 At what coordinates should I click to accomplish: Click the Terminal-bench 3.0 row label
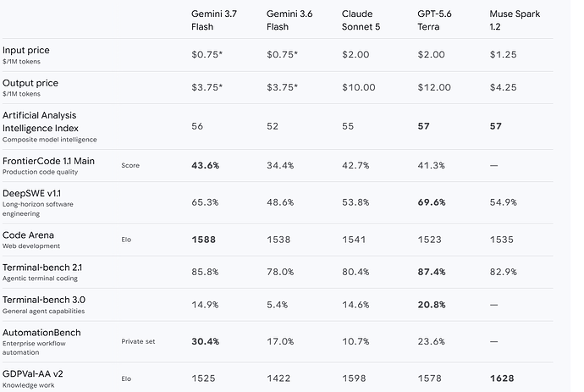(x=43, y=300)
